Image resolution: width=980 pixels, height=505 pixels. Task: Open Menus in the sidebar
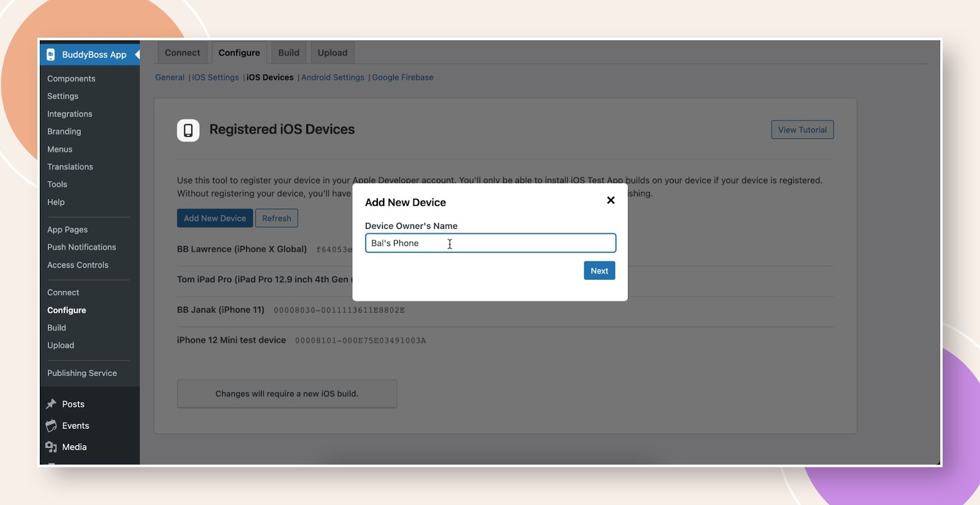[x=59, y=149]
